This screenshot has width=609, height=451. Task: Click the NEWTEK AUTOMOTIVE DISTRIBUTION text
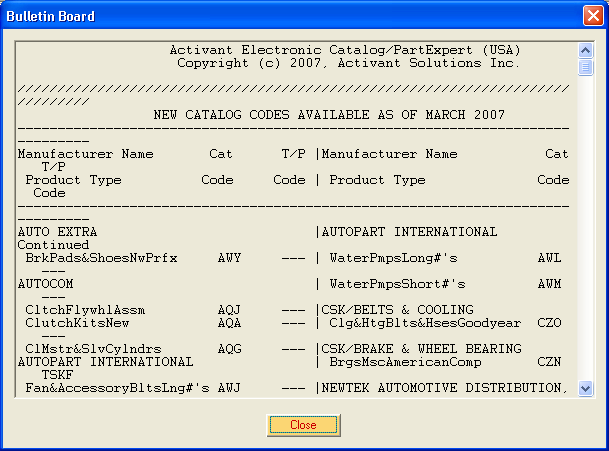click(443, 388)
